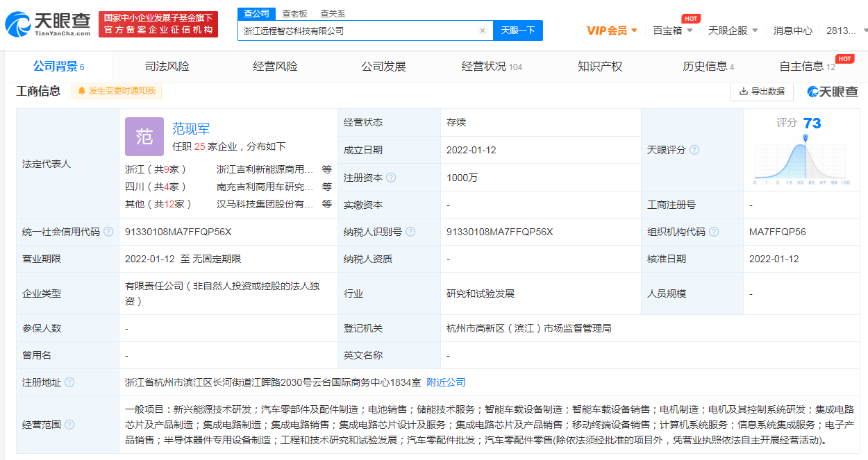Open the user account dropdown 2813...
The height and width of the screenshot is (460, 868).
(x=846, y=30)
